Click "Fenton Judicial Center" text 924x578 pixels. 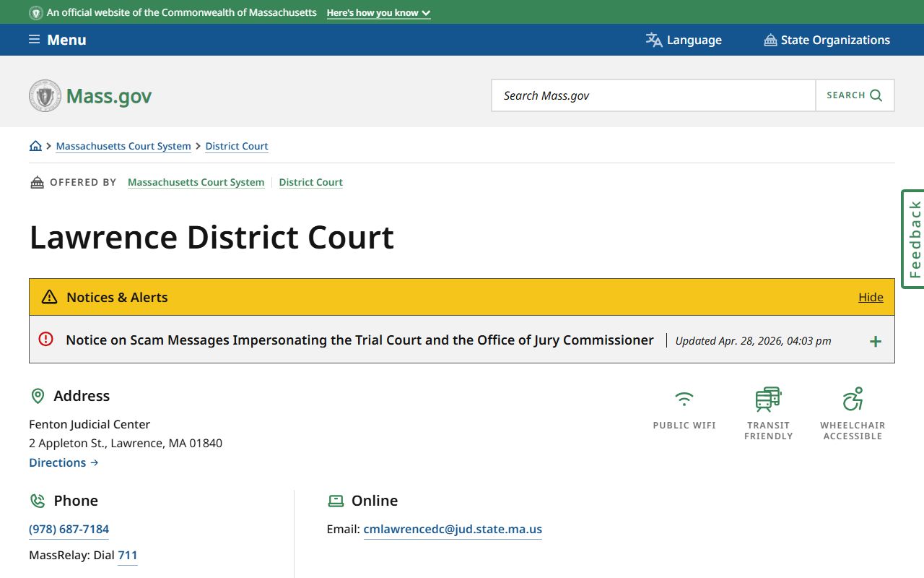point(90,424)
